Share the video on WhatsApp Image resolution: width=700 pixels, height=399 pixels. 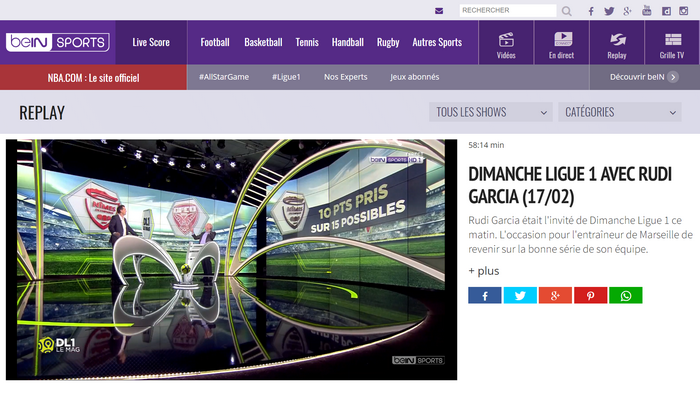click(x=626, y=295)
